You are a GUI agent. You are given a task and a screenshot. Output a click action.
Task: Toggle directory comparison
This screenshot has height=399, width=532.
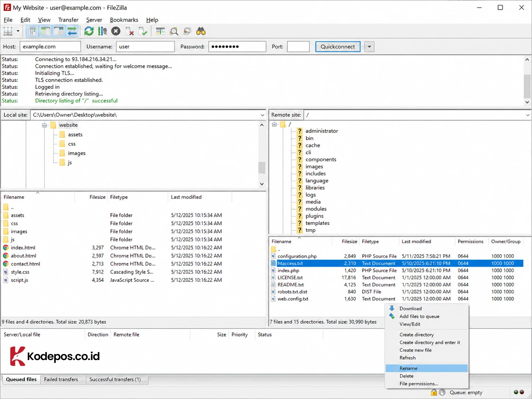point(174,31)
